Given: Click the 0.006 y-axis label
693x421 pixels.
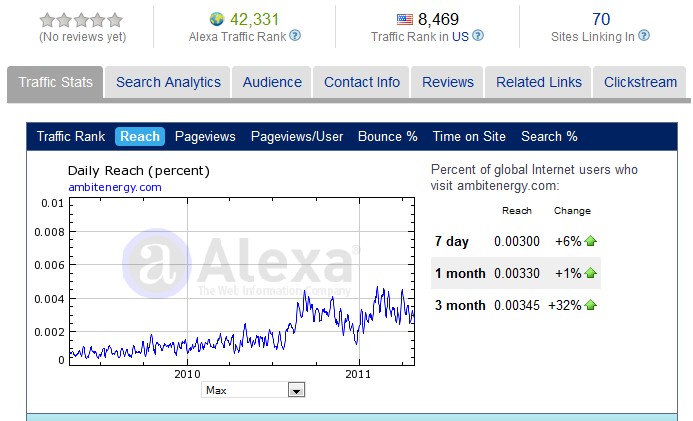Looking at the screenshot, I should (x=49, y=265).
